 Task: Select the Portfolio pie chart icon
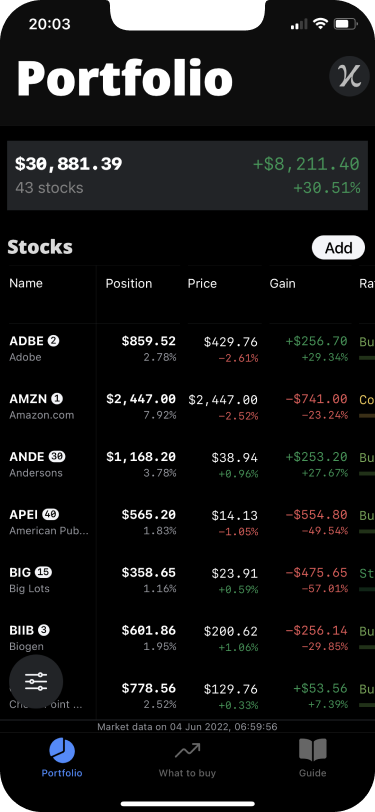tap(62, 751)
